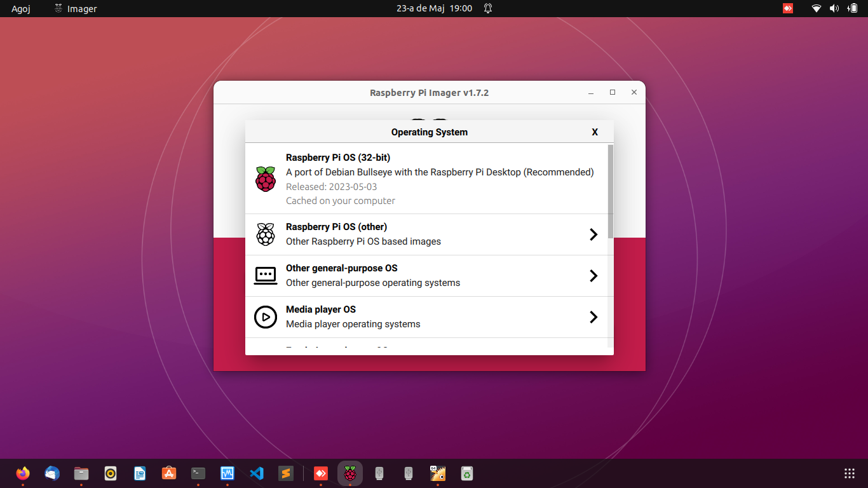Open LibreOffice Writer from the dock

(140, 473)
